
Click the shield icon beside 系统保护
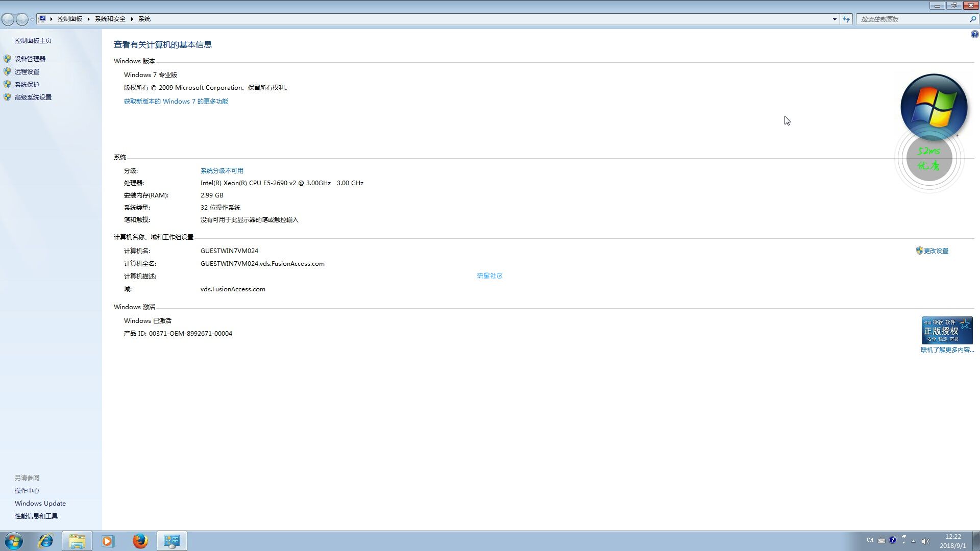[x=7, y=84]
